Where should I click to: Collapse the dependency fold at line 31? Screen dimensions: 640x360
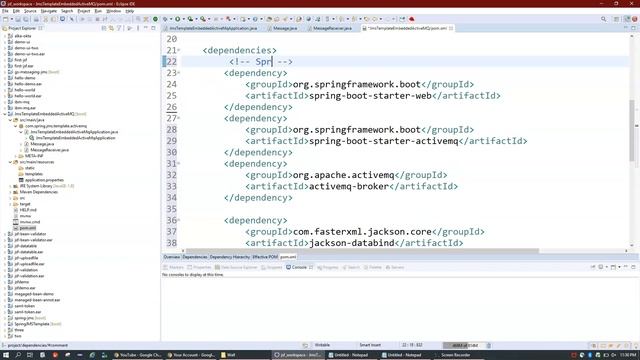[178, 164]
